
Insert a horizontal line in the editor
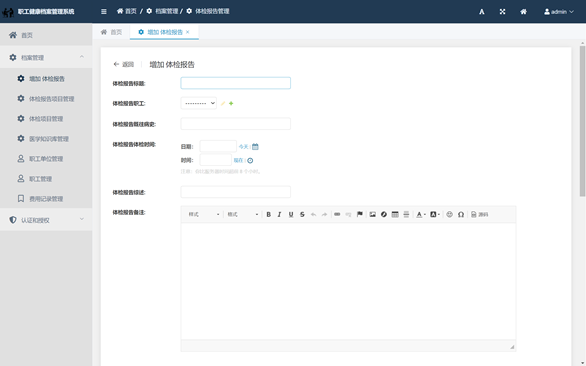click(406, 214)
